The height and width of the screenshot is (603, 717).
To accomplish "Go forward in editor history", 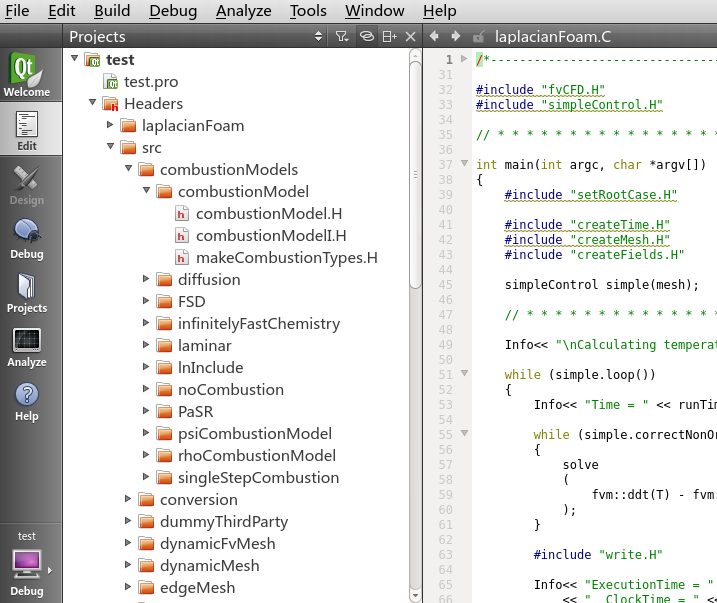I will [455, 36].
